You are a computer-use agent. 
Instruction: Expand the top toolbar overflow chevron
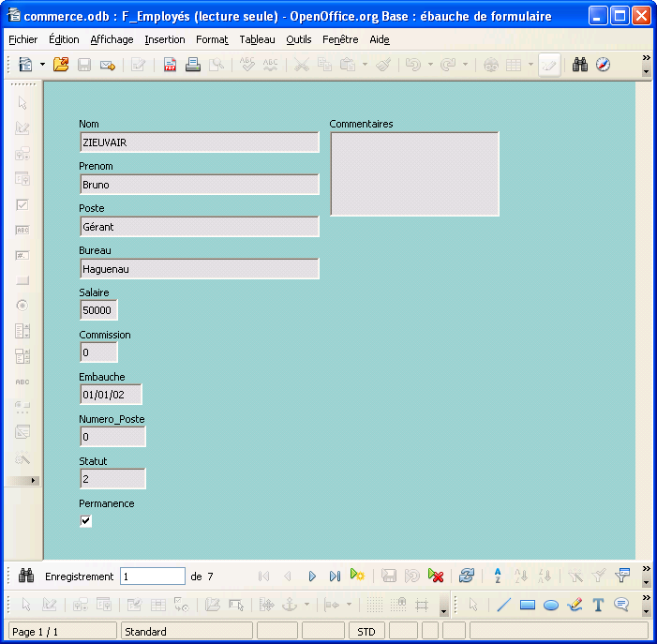646,58
